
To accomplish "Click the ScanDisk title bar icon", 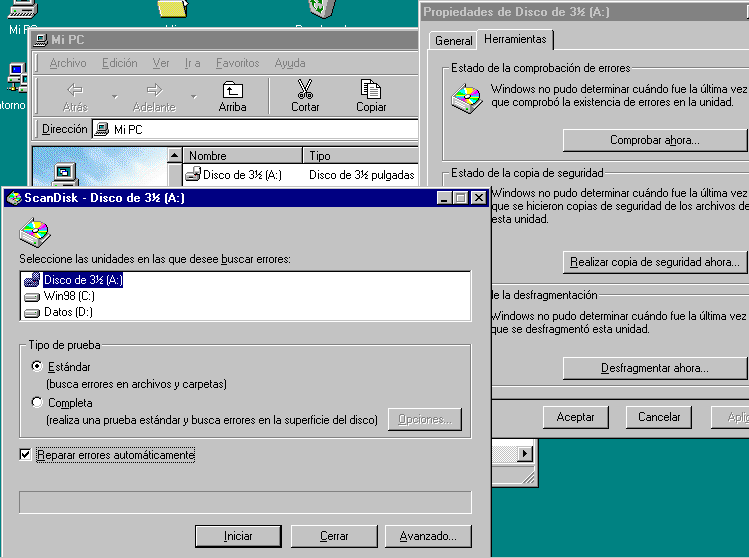I will coord(14,198).
